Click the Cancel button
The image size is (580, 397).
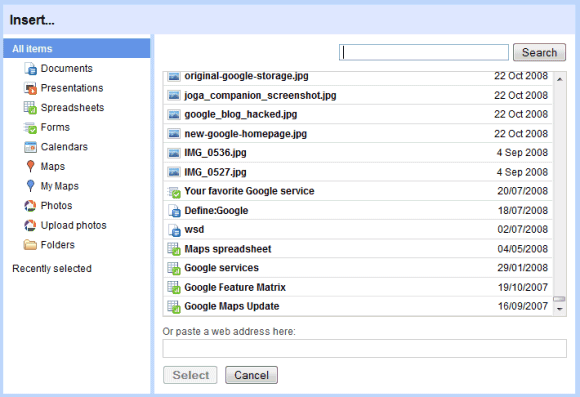pyautogui.click(x=252, y=375)
